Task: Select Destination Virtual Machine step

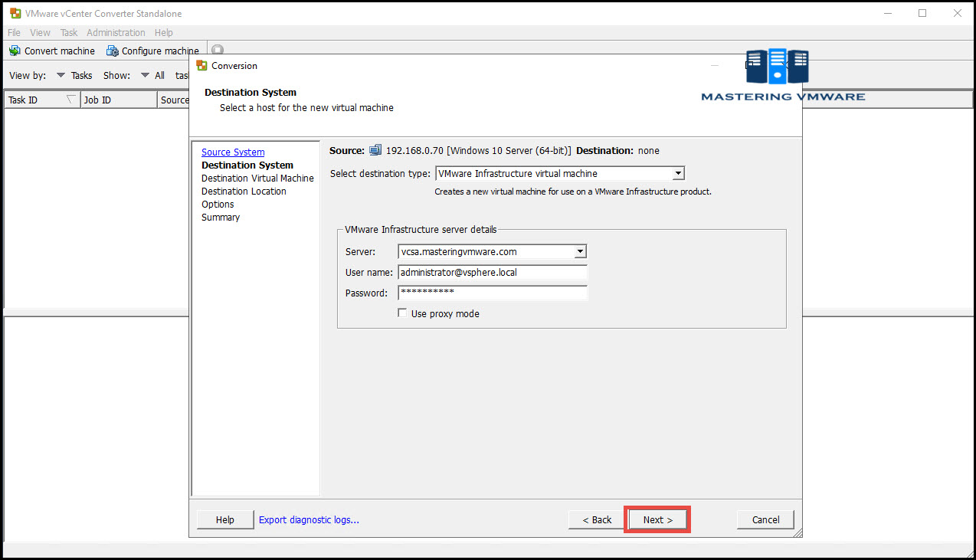Action: (257, 178)
